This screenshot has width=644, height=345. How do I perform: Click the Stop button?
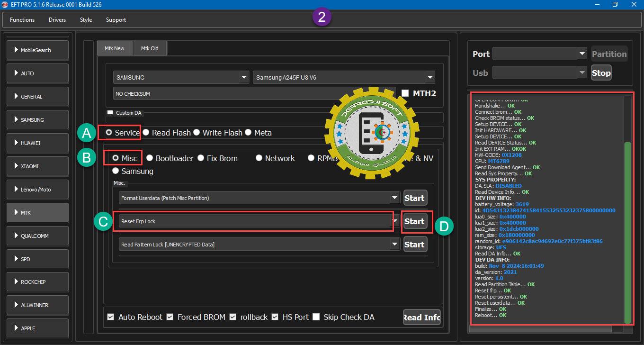601,73
